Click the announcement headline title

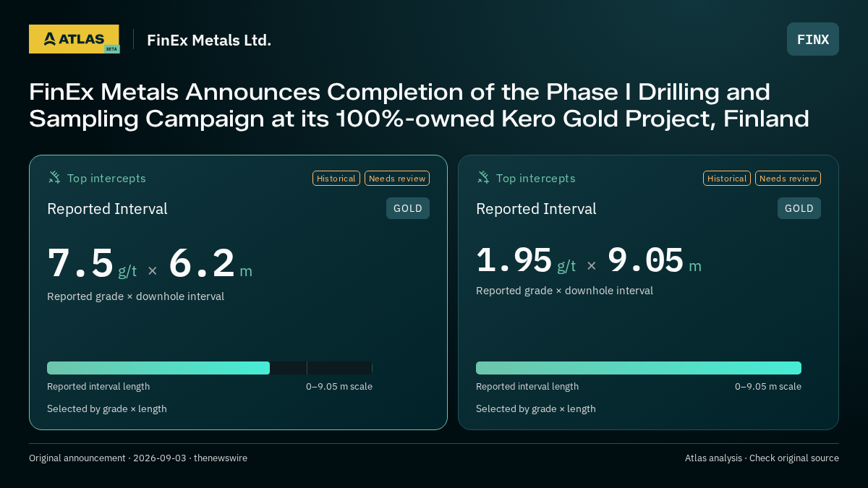coord(420,105)
